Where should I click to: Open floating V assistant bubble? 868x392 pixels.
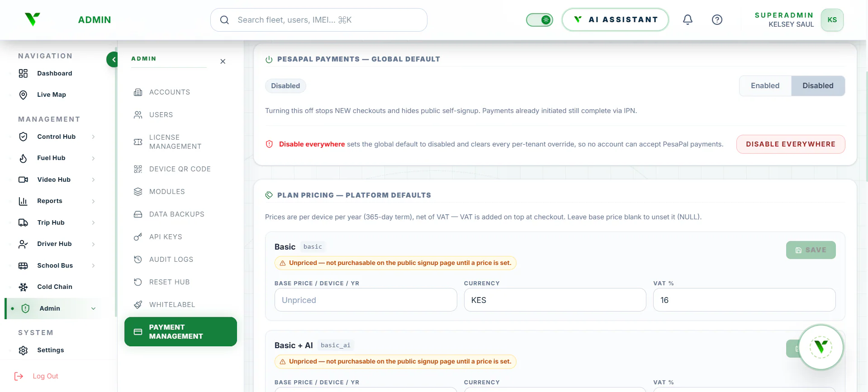[x=821, y=347]
